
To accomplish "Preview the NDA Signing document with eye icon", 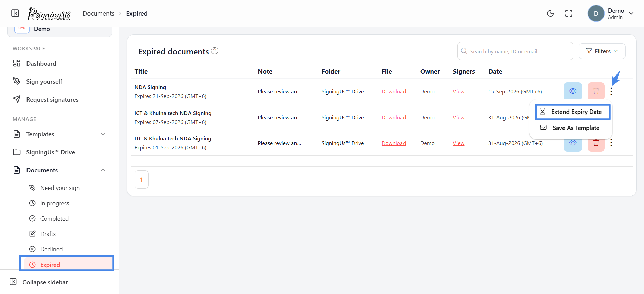I will tap(573, 91).
